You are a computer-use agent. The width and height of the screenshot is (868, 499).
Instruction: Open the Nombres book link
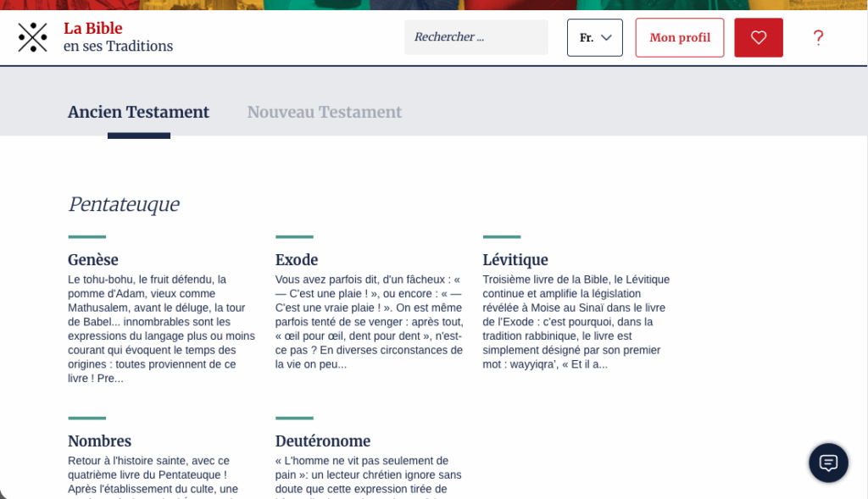click(99, 441)
